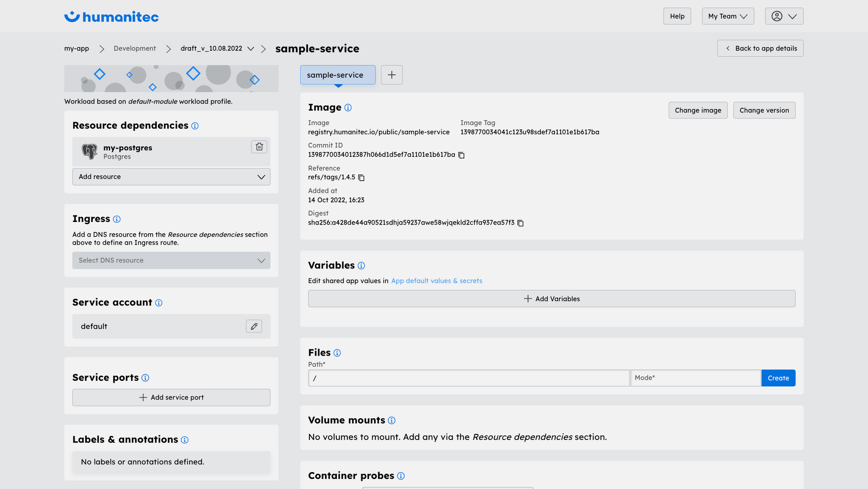The image size is (868, 489).
Task: View info about Resource dependencies
Action: [x=195, y=126]
